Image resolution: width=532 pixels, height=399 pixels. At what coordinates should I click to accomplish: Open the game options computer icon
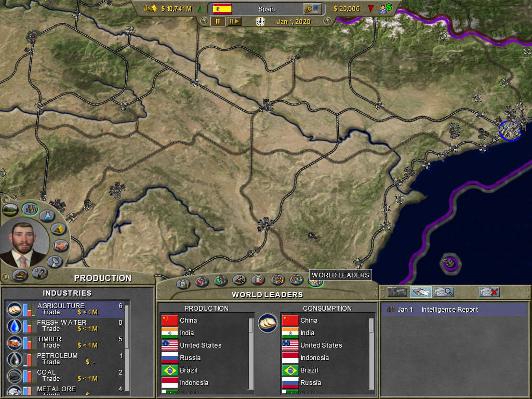[313, 9]
